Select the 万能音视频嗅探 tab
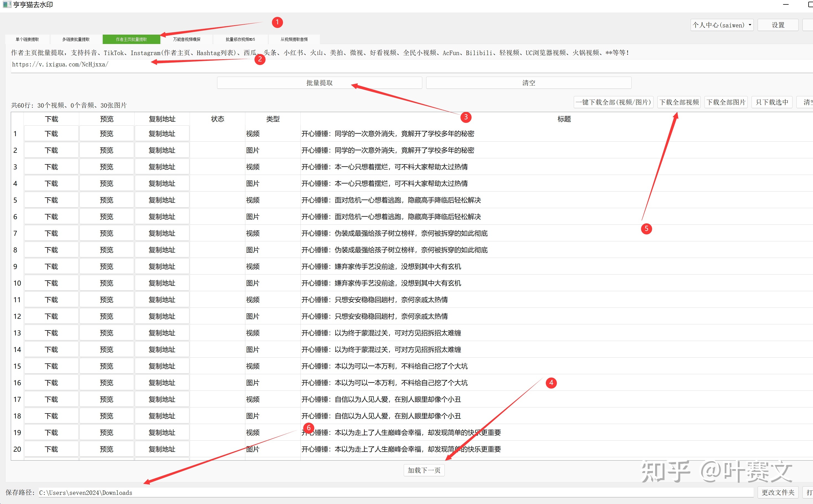Viewport: 813px width, 504px height. click(x=186, y=39)
